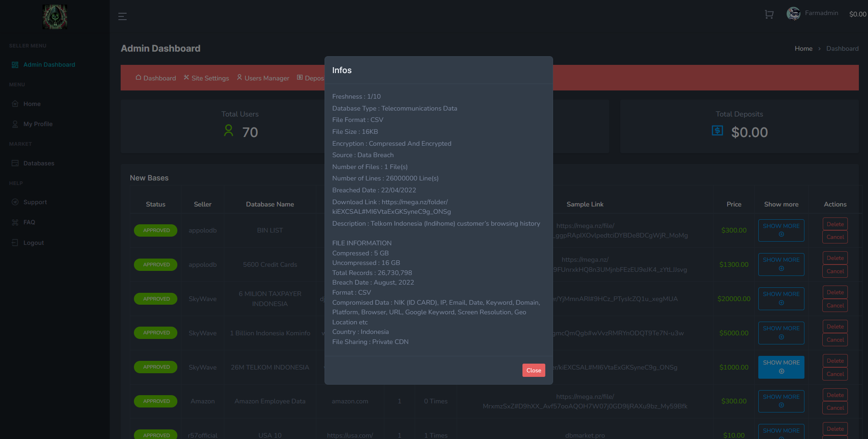Click the house icon on the Dashboard tab
Image resolution: width=868 pixels, height=439 pixels.
click(138, 77)
